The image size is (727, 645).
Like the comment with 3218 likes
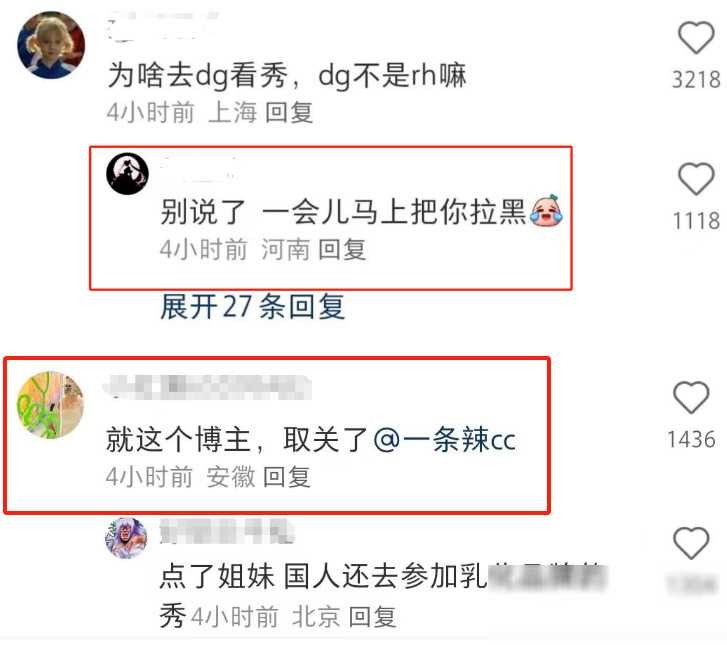(x=695, y=38)
